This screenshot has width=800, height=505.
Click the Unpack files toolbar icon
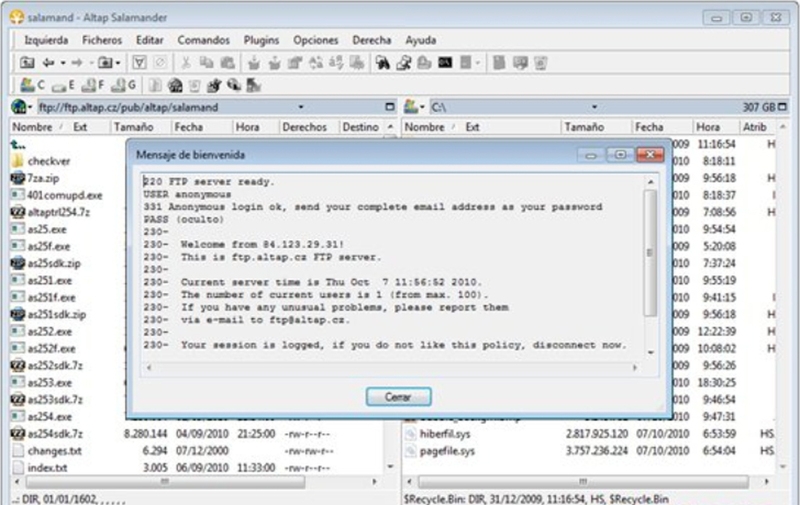coord(274,63)
